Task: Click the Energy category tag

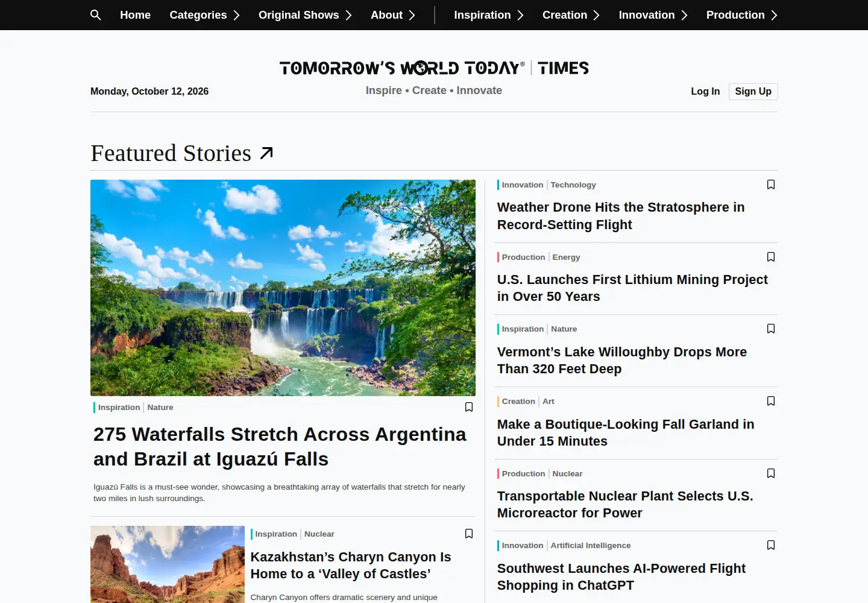Action: point(566,257)
